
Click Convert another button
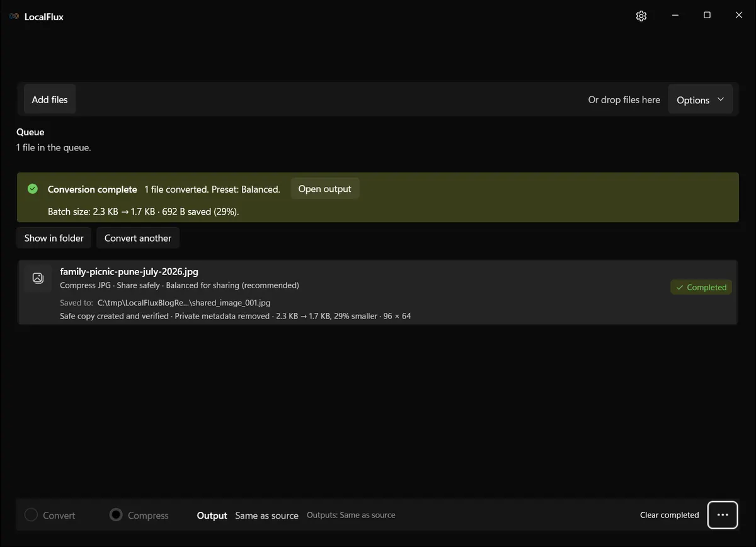point(138,238)
